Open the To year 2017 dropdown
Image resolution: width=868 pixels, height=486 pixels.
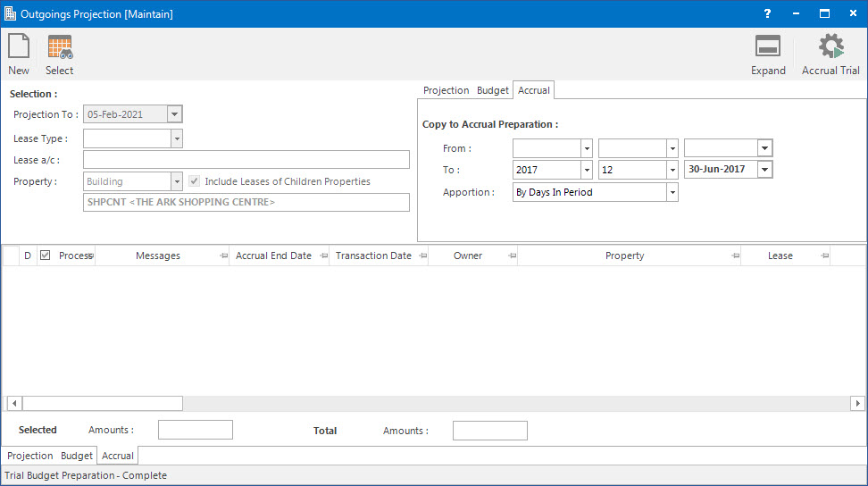point(587,170)
